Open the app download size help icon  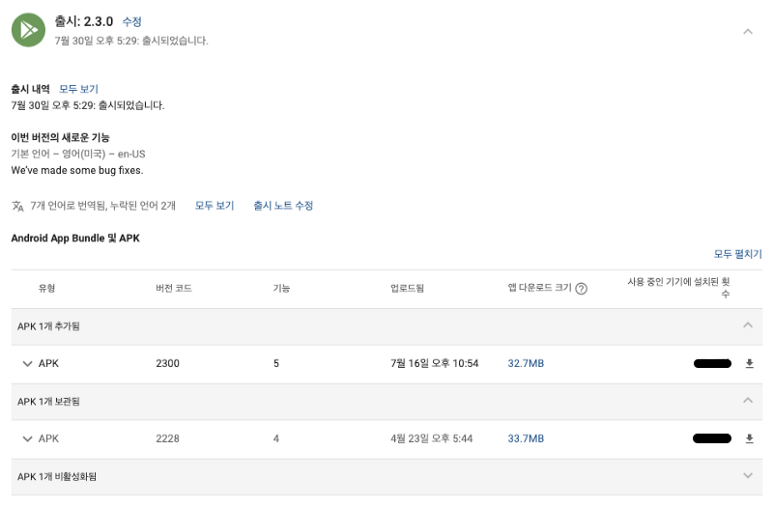click(x=581, y=289)
